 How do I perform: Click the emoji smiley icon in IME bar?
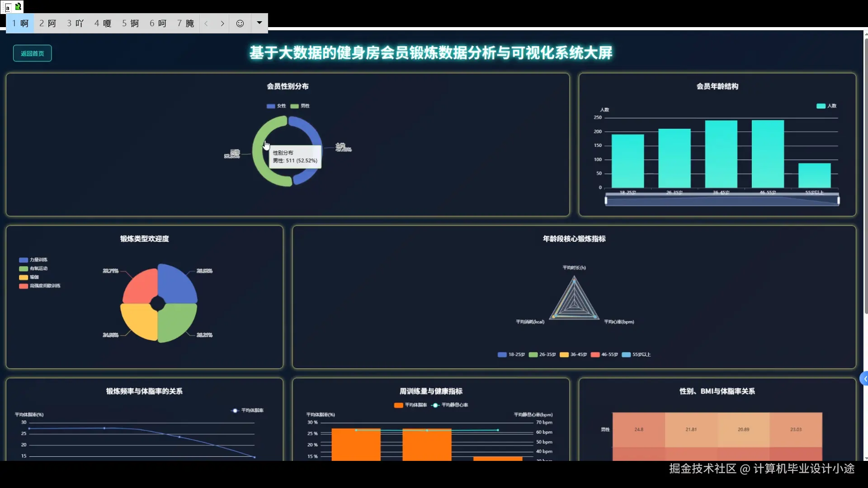click(240, 23)
